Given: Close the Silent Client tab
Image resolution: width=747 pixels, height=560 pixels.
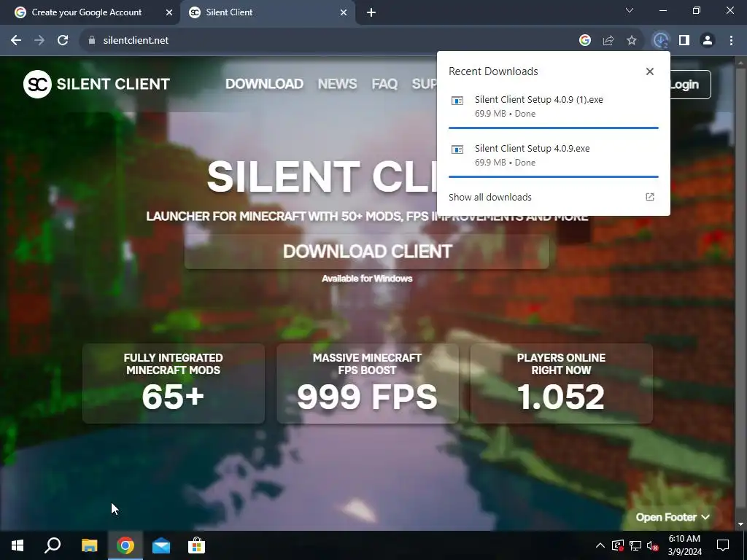Looking at the screenshot, I should (344, 12).
